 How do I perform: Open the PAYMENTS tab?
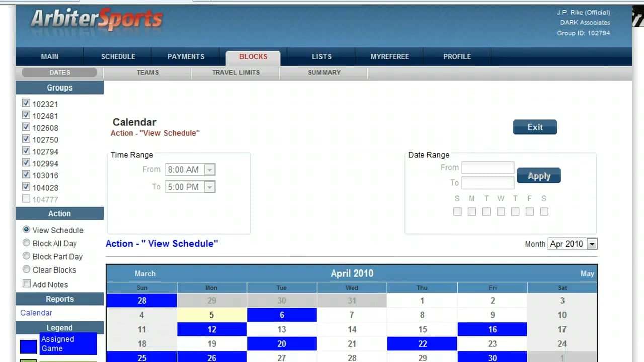tap(186, 57)
